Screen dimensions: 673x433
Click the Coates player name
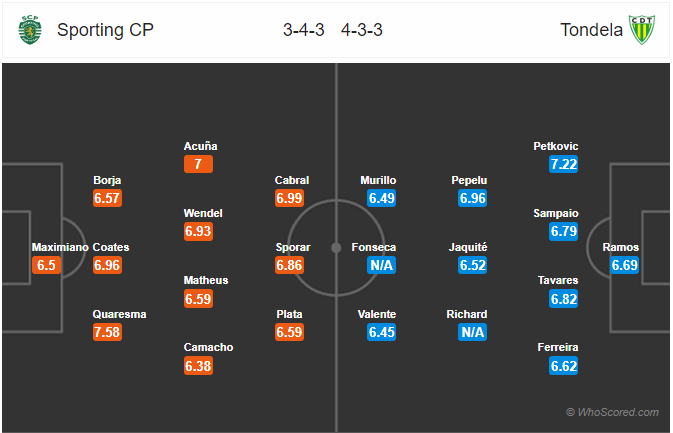click(111, 247)
